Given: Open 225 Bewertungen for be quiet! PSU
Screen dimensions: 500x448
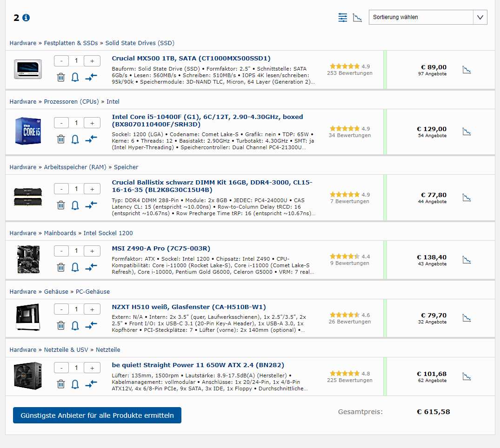Looking at the screenshot, I should 349,380.
